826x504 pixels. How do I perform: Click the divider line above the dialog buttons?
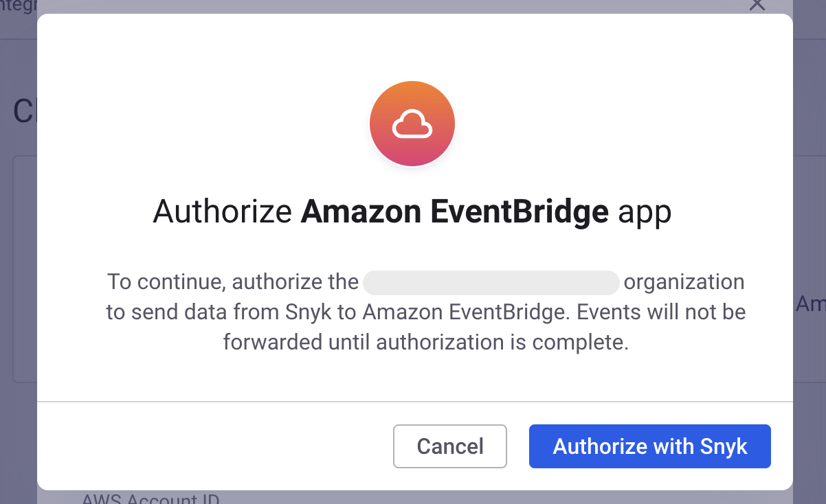[415, 401]
